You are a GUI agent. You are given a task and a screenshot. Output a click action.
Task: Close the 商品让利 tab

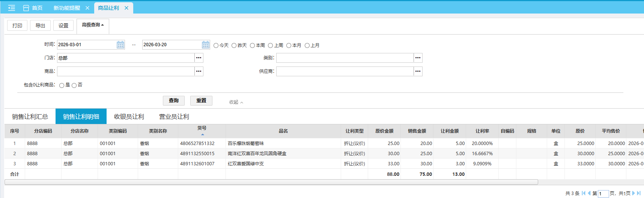tap(126, 8)
